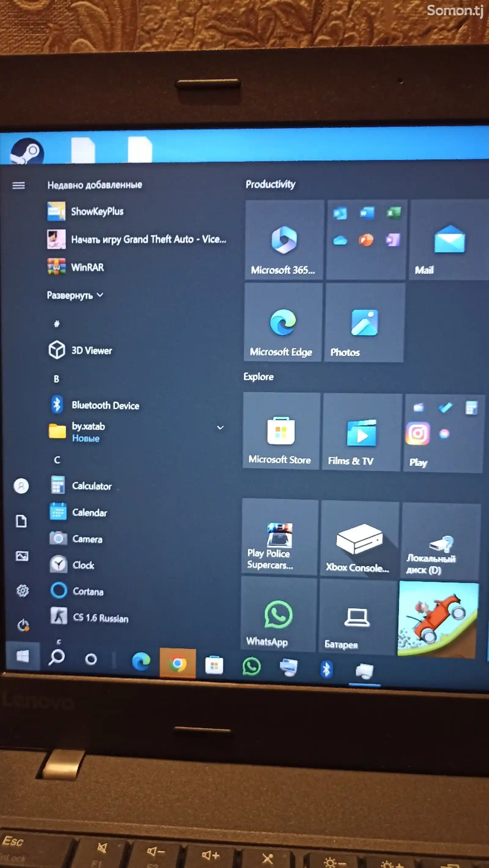489x868 pixels.
Task: Open Xbox Console Companion tile
Action: point(359,540)
